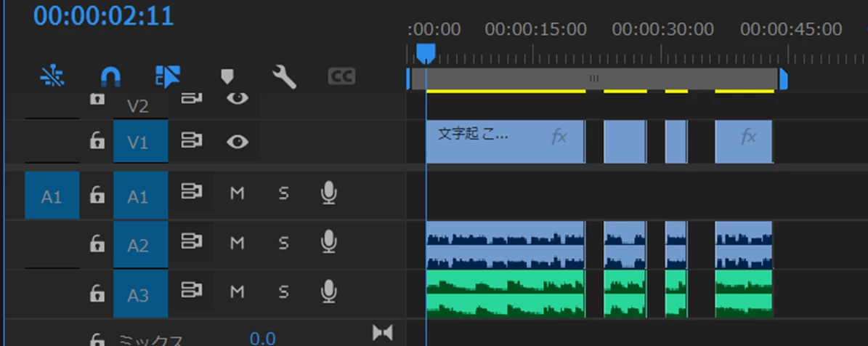Select last blue A2 audio clip
Viewport: 868px width, 346px height.
(x=744, y=245)
